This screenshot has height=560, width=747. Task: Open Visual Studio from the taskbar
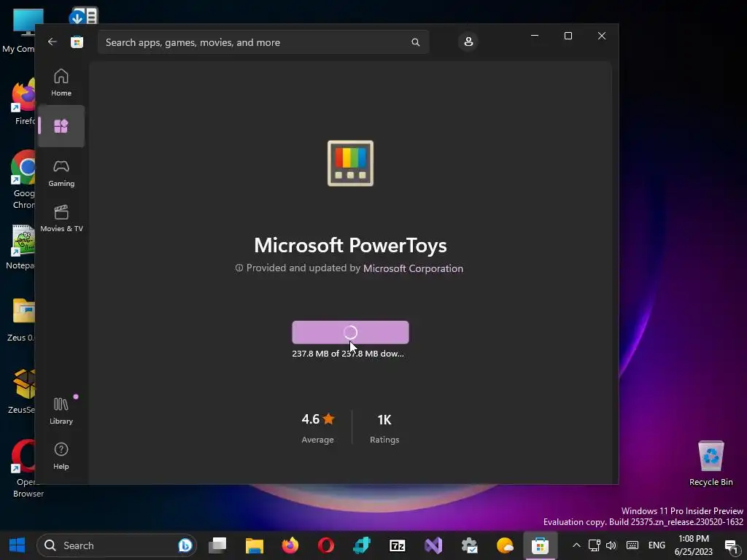(433, 545)
